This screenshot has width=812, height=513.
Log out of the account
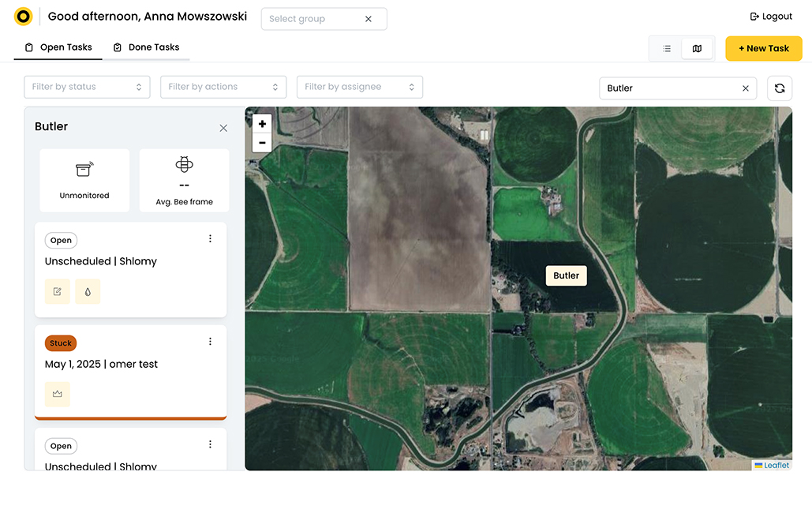[770, 17]
